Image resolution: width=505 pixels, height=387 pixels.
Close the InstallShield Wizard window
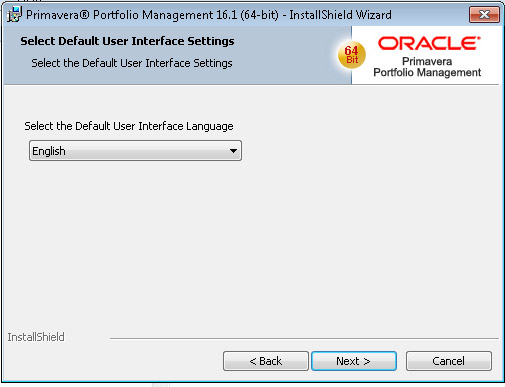(x=484, y=15)
